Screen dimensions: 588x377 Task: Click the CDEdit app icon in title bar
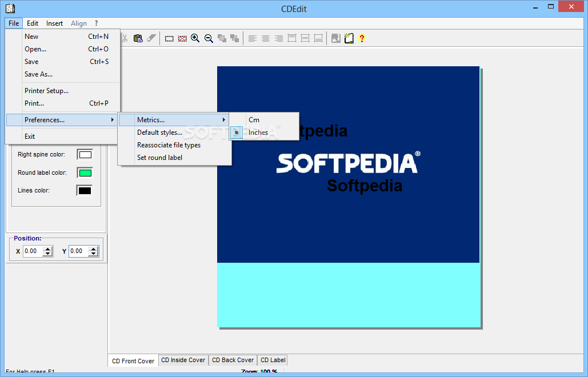pos(10,8)
